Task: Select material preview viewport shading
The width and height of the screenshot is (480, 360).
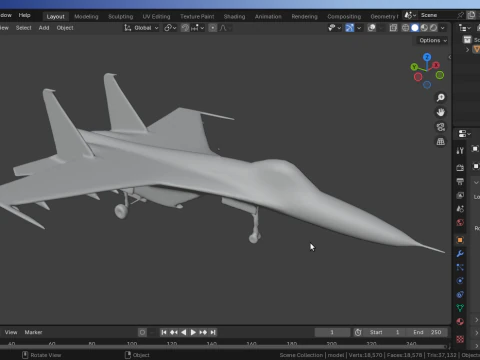Action: (424, 28)
